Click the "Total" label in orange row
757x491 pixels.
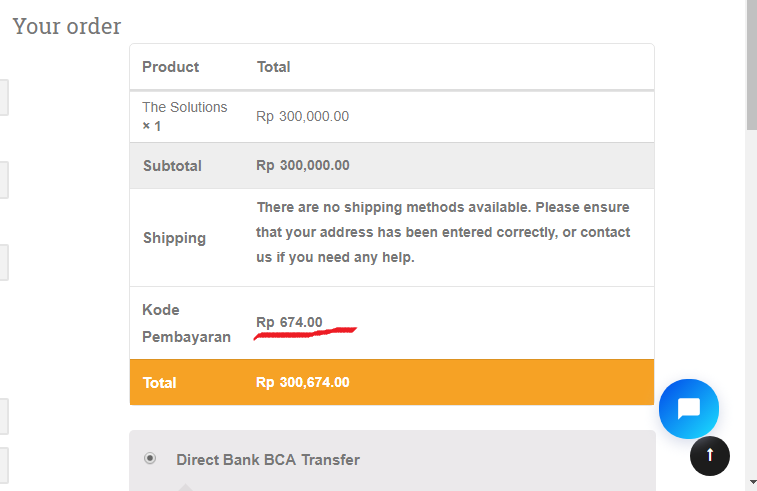coord(160,383)
